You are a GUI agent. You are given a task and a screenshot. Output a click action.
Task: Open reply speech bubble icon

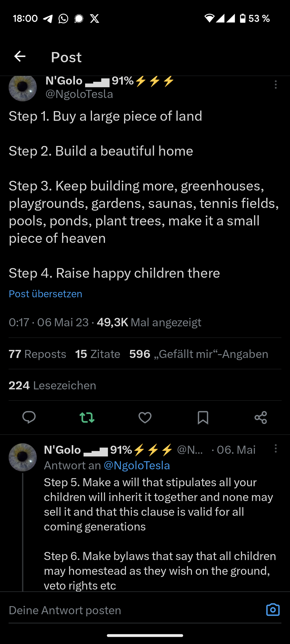[x=29, y=418]
